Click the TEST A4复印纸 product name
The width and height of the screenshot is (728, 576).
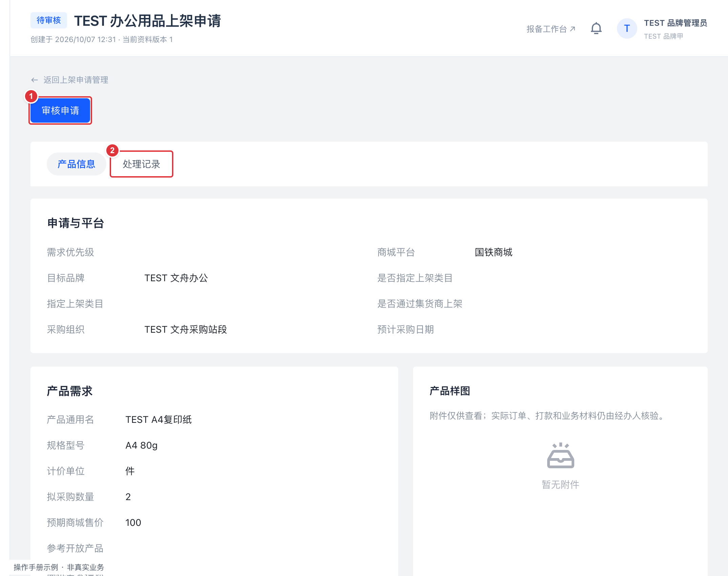pos(158,420)
